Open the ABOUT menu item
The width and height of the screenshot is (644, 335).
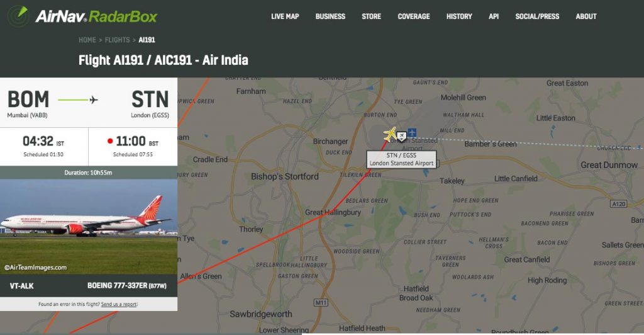click(586, 16)
